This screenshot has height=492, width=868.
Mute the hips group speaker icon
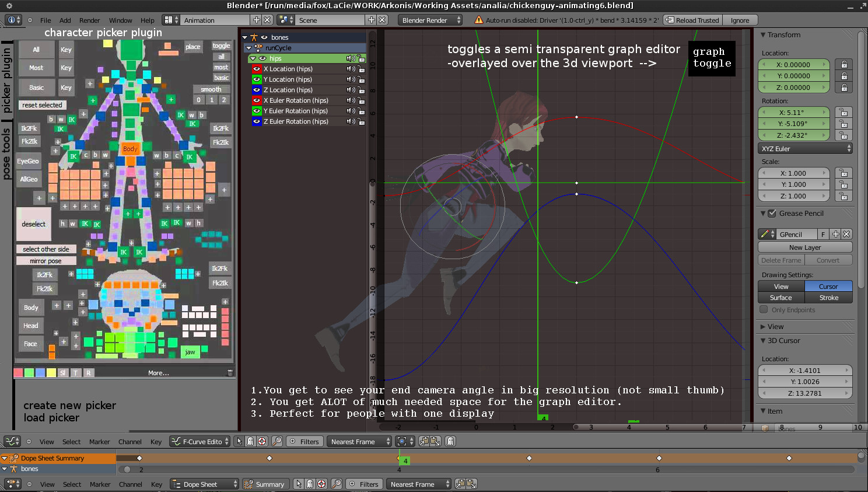(x=351, y=58)
